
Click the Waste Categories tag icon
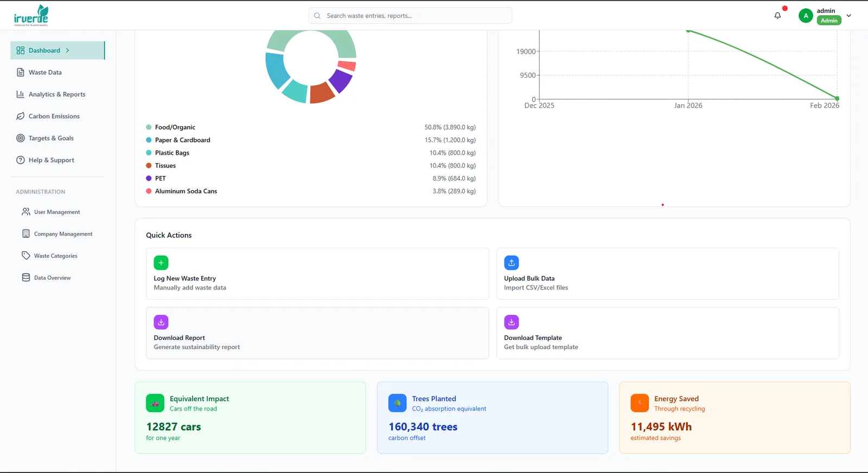tap(26, 255)
